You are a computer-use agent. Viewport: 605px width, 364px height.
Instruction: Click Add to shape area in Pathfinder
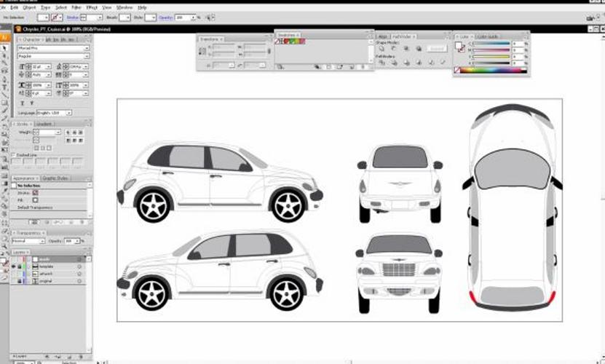(x=381, y=49)
